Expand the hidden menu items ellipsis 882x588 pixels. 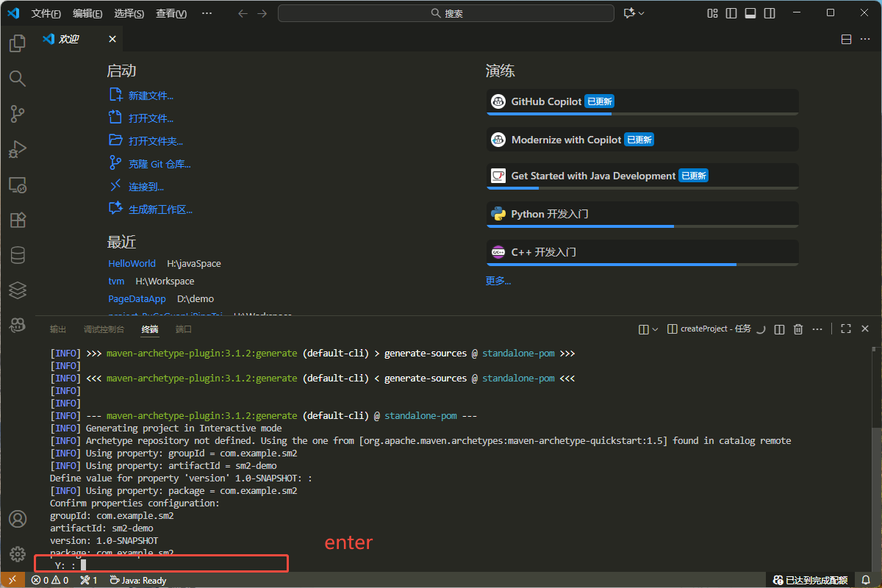pyautogui.click(x=207, y=13)
